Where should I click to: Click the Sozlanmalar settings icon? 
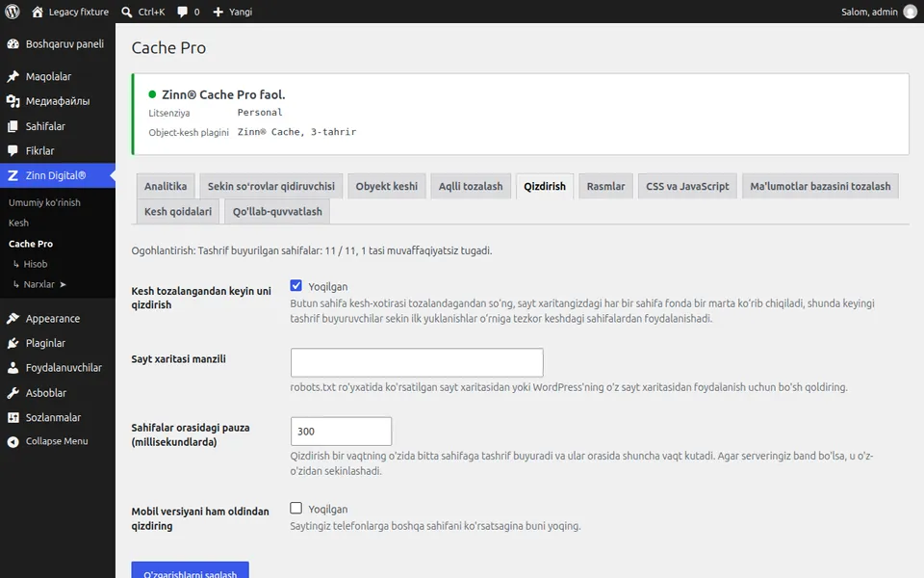[13, 417]
